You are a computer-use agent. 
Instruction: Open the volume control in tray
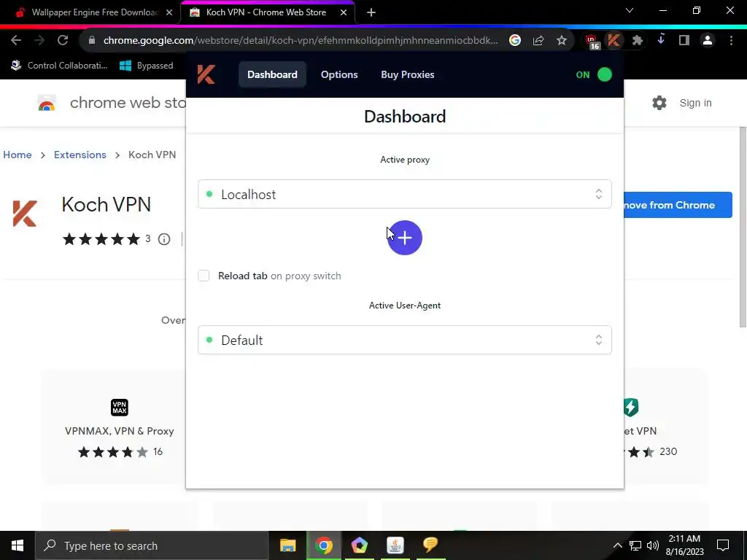[653, 545]
